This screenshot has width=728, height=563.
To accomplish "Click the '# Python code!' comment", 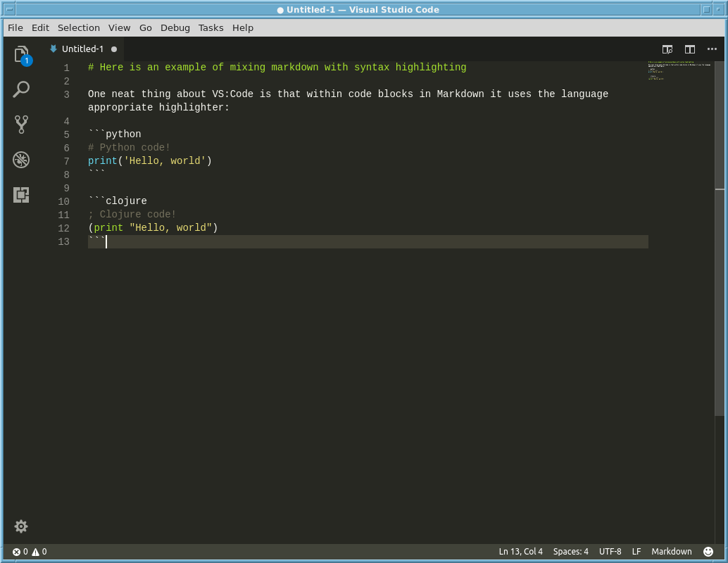I will pyautogui.click(x=129, y=148).
